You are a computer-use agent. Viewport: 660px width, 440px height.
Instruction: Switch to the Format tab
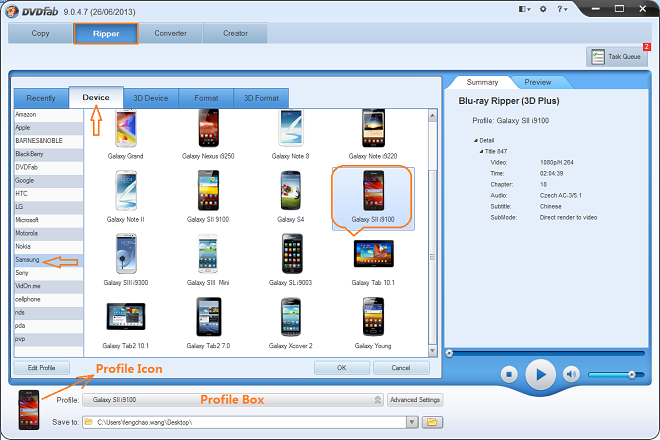pyautogui.click(x=206, y=98)
